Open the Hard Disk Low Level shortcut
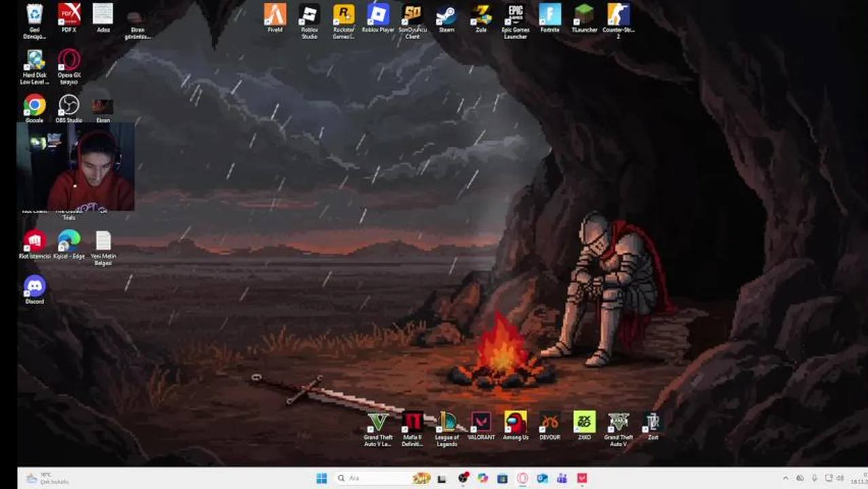The width and height of the screenshot is (868, 489). point(35,67)
